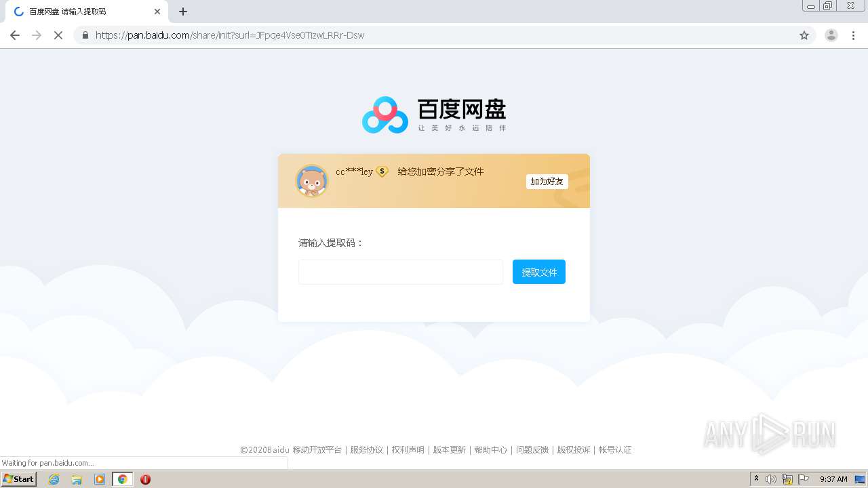This screenshot has width=868, height=488.
Task: Open the volume control tray icon
Action: pyautogui.click(x=771, y=479)
